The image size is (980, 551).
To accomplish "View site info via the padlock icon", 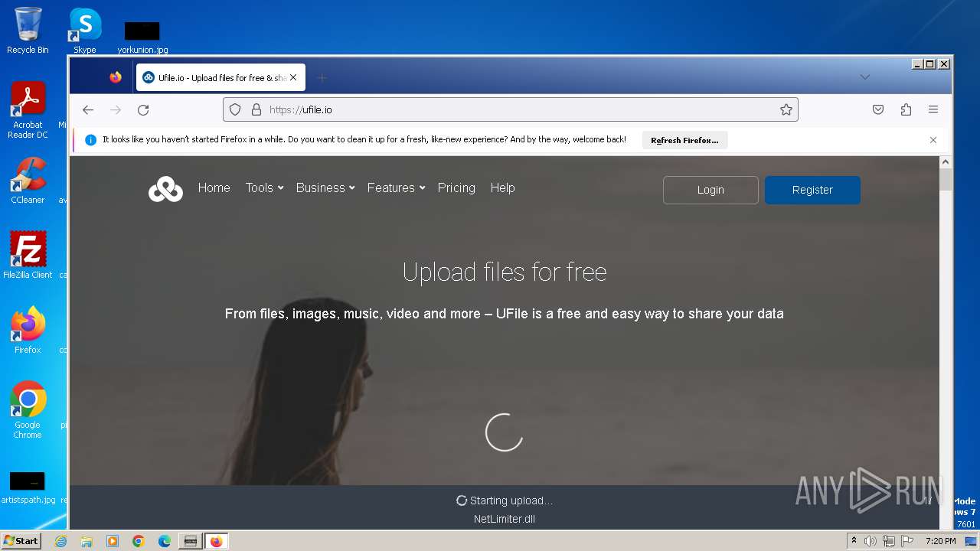I will (x=256, y=109).
